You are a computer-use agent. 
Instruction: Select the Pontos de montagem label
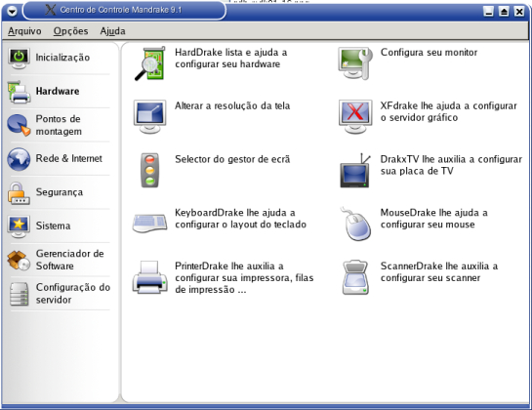coord(59,125)
